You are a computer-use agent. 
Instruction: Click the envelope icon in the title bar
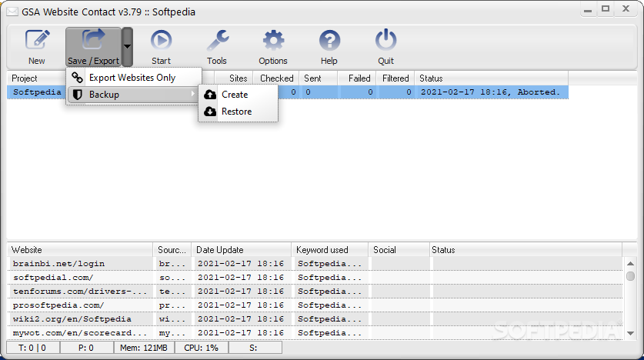click(12, 12)
